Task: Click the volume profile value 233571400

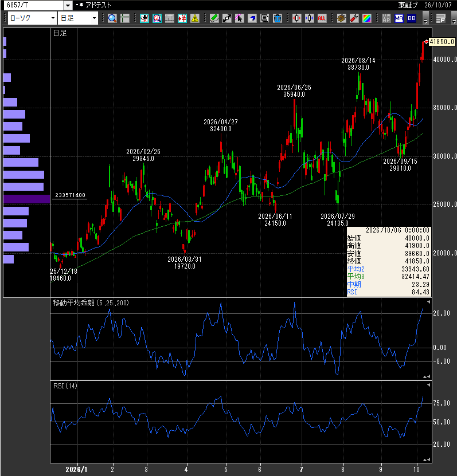Action: [x=70, y=195]
